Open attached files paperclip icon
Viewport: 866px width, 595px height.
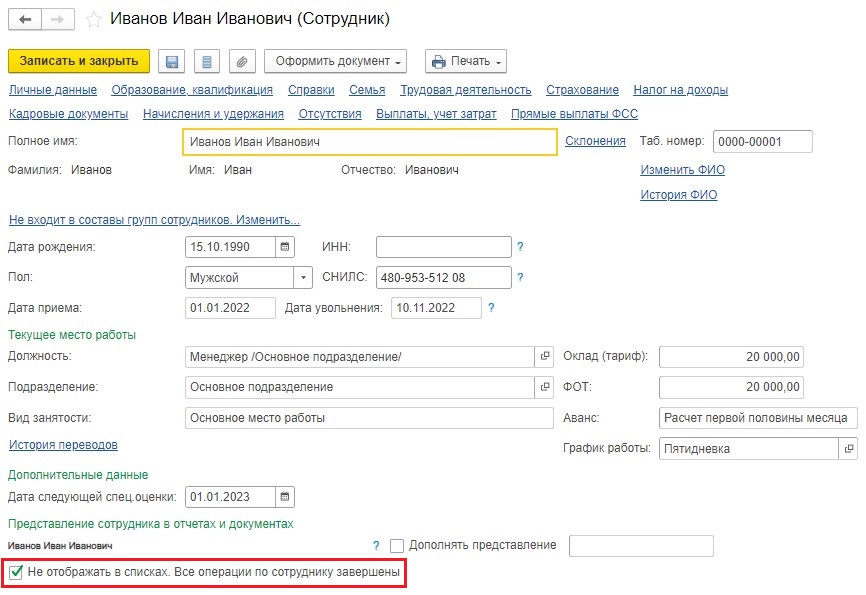[x=242, y=61]
